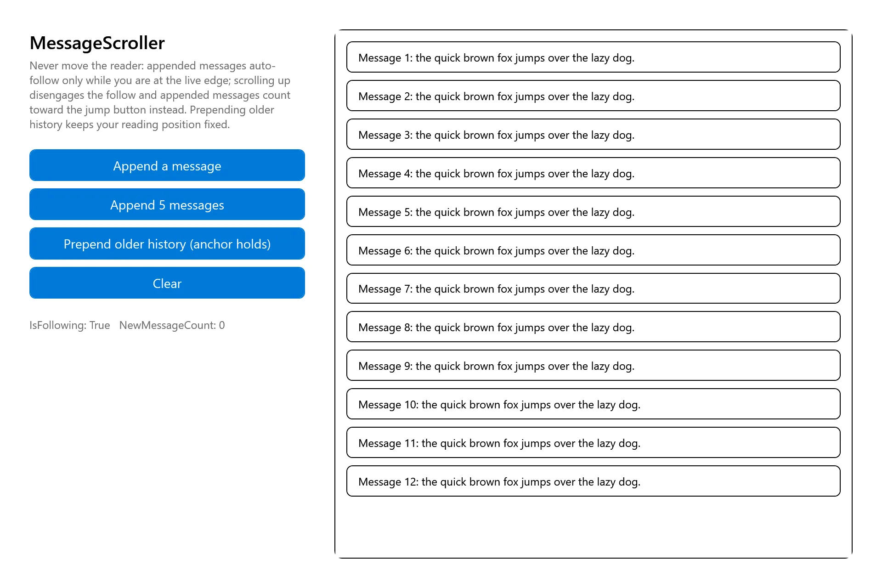Click the IsFollowing: True status text
Image resolution: width=882 pixels, height=588 pixels.
70,325
